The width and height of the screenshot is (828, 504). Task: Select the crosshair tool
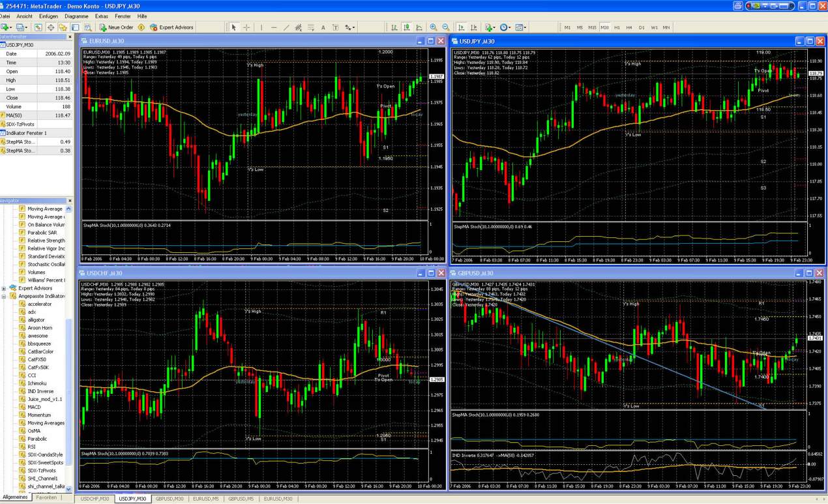[x=246, y=27]
